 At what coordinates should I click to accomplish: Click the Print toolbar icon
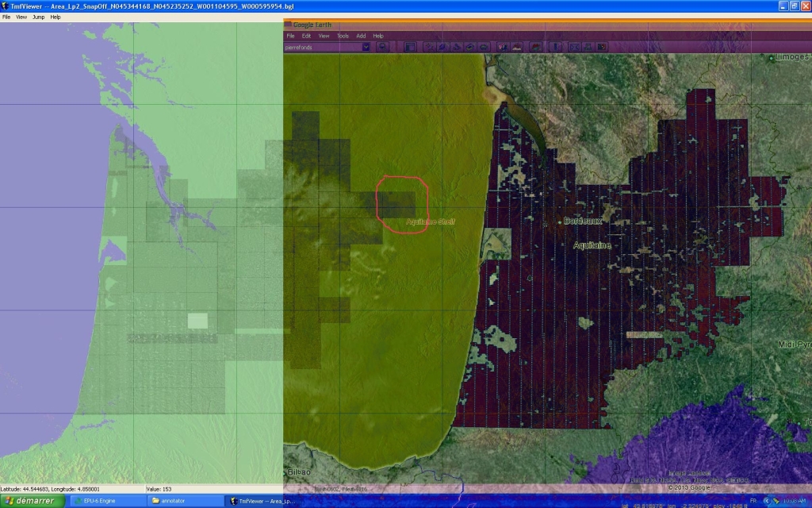point(588,47)
